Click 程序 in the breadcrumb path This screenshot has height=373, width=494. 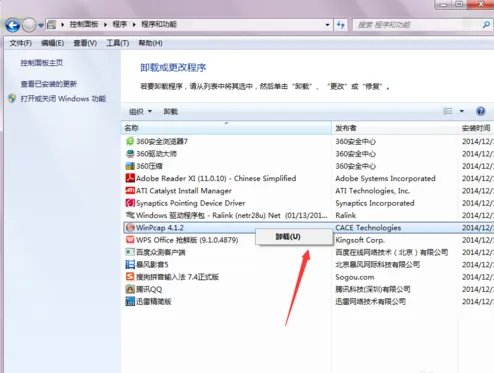120,24
